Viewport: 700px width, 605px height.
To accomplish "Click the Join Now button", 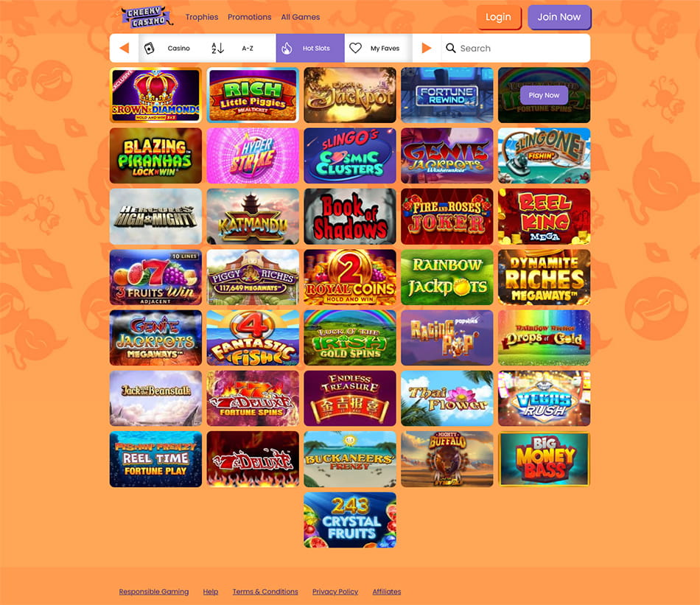I will point(559,18).
